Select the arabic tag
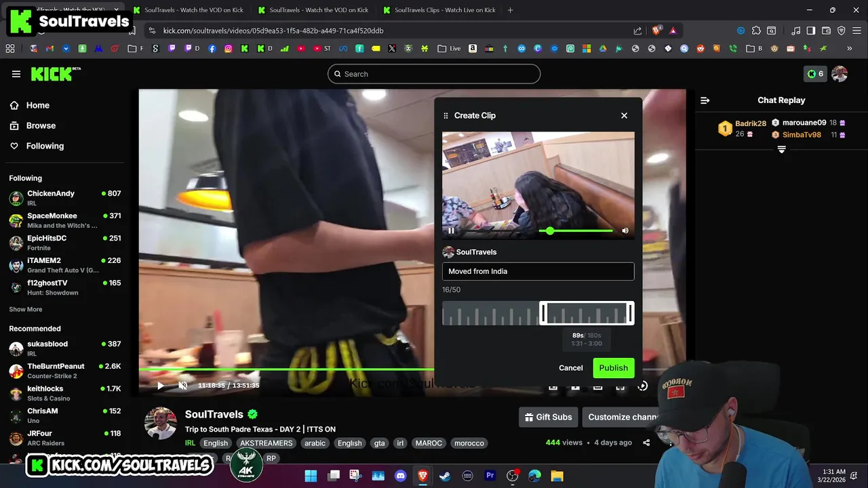This screenshot has height=488, width=868. click(315, 443)
